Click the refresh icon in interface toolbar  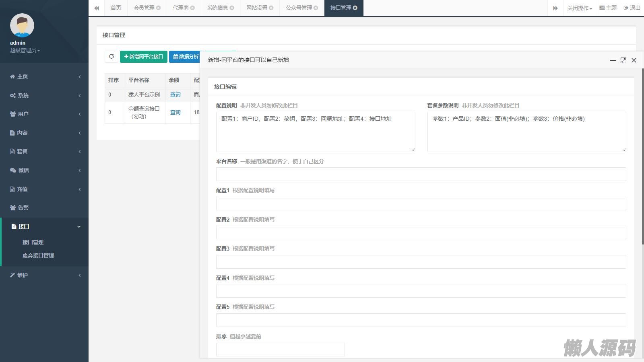pos(111,57)
